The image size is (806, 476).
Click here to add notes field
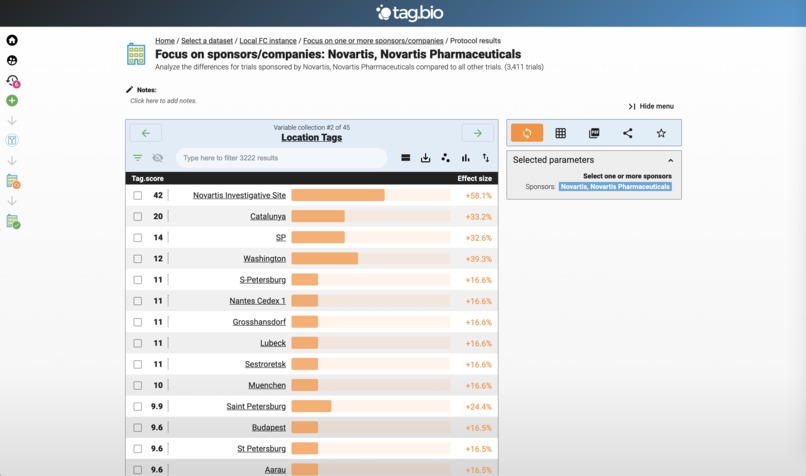click(x=163, y=101)
